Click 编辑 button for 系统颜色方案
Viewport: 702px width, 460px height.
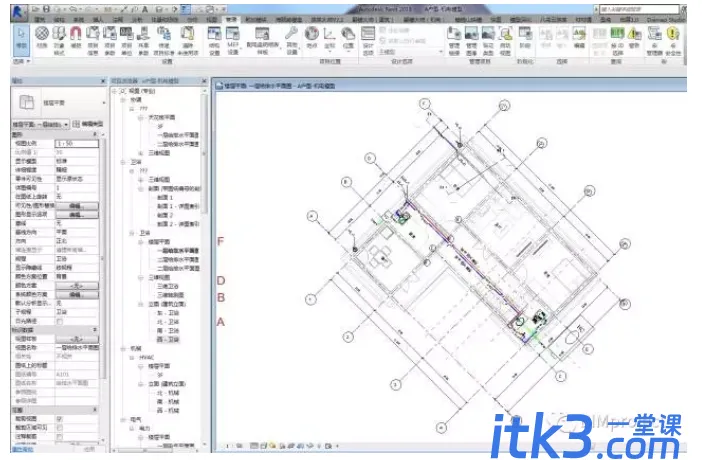tap(77, 294)
